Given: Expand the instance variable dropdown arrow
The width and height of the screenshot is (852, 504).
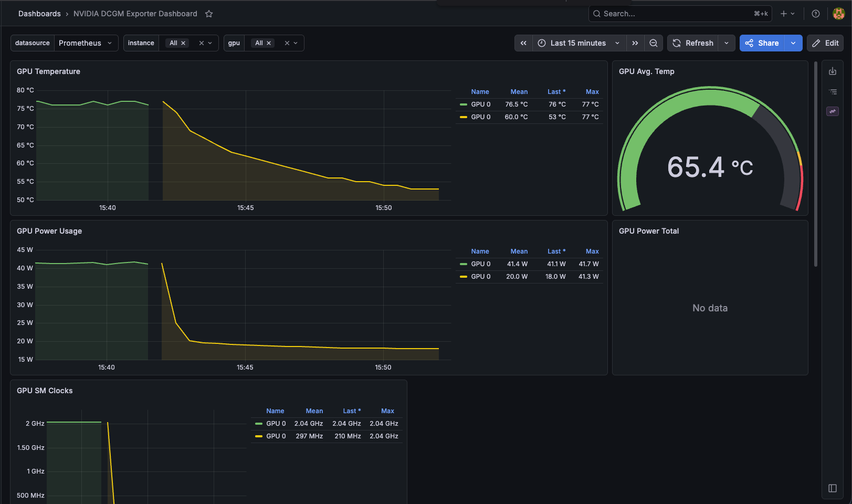Looking at the screenshot, I should (x=211, y=43).
